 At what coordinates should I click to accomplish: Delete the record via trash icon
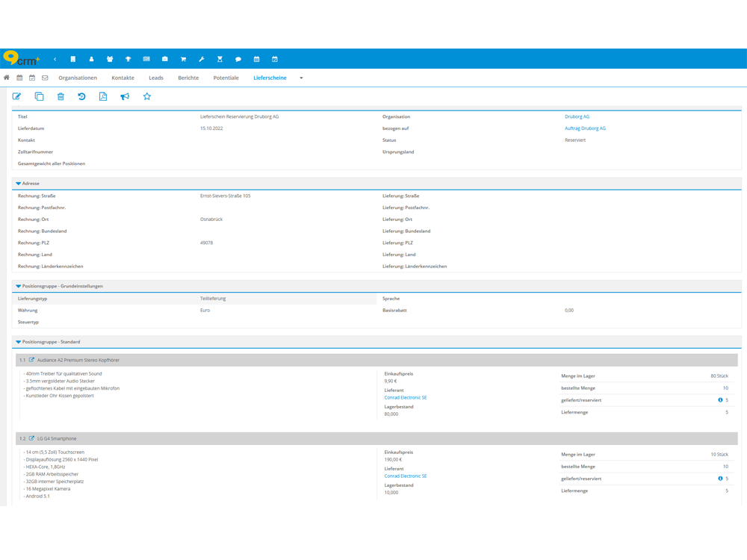coord(61,96)
